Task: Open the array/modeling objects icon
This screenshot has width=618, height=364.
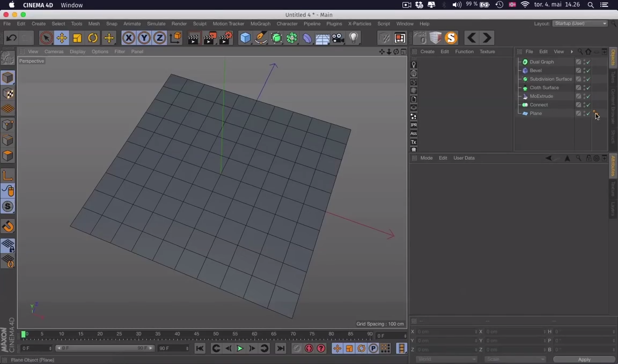Action: pyautogui.click(x=292, y=38)
